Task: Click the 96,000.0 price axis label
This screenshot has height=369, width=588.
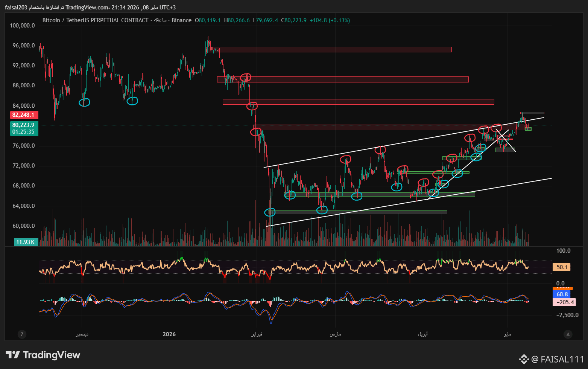Action: click(23, 46)
